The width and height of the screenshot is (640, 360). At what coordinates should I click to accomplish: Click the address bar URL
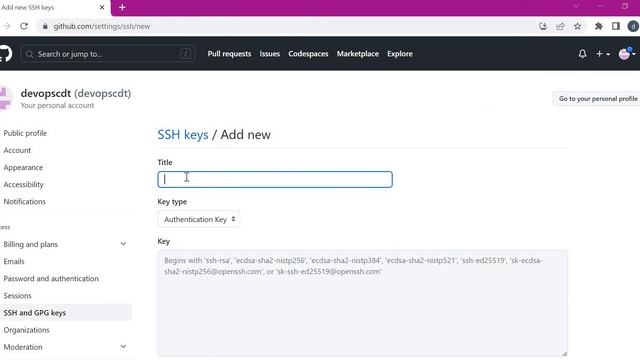click(102, 26)
